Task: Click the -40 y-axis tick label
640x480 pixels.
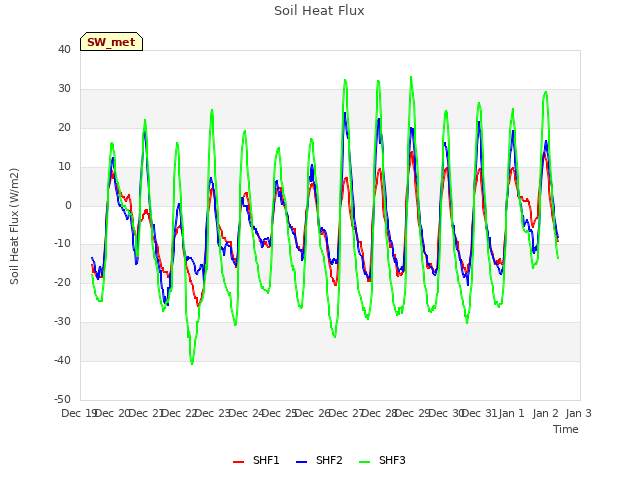Action: click(x=62, y=360)
